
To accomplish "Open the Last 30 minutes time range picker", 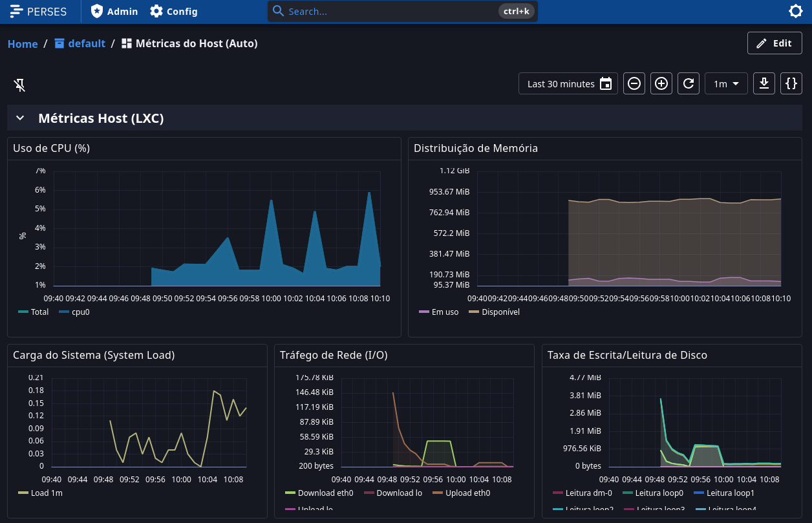I will 568,83.
